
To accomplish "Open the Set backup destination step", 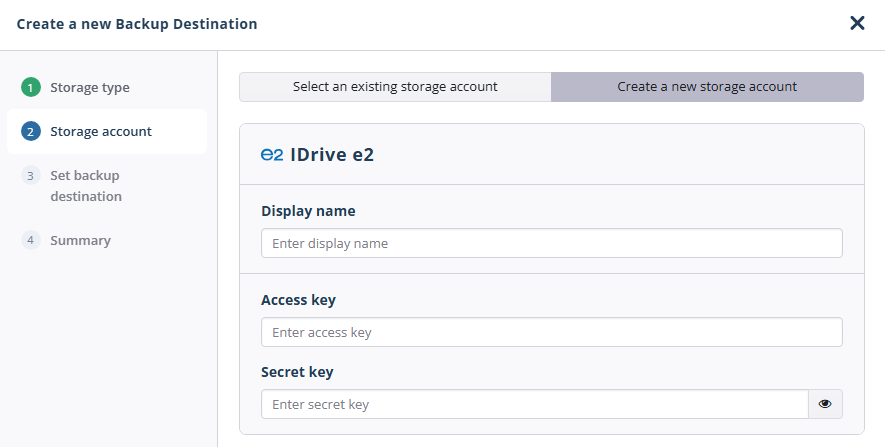I will coord(86,186).
